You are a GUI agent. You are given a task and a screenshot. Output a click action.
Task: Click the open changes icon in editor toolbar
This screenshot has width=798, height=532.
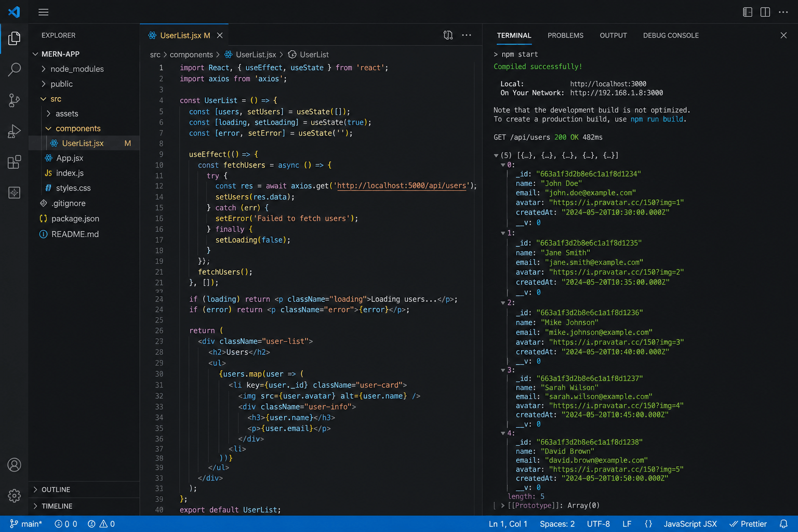(448, 35)
